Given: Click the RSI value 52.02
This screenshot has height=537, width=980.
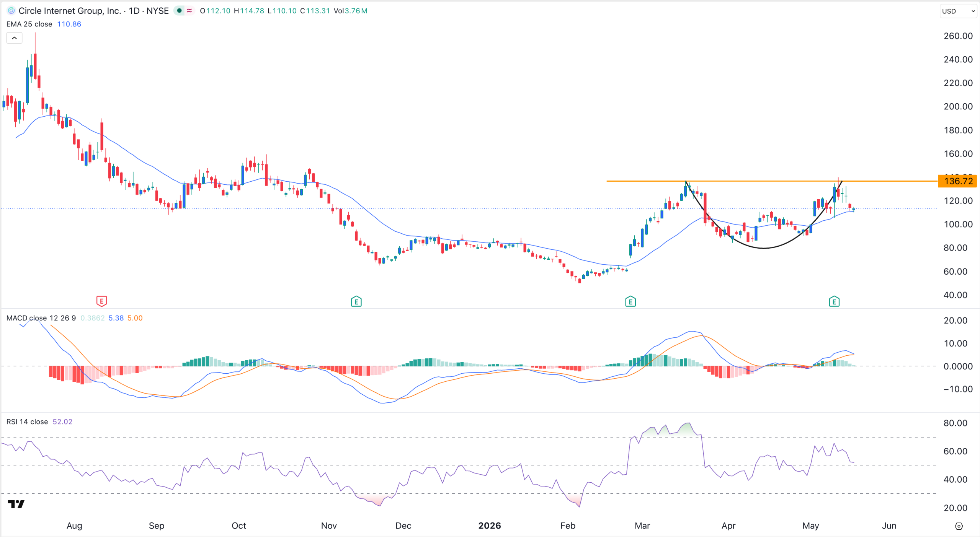Looking at the screenshot, I should pos(62,421).
